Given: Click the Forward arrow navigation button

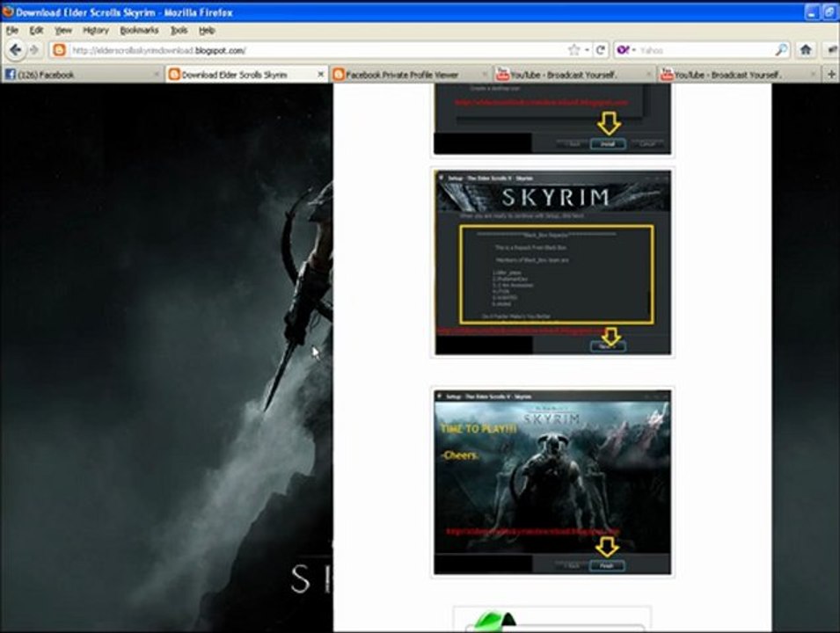Looking at the screenshot, I should [x=34, y=50].
